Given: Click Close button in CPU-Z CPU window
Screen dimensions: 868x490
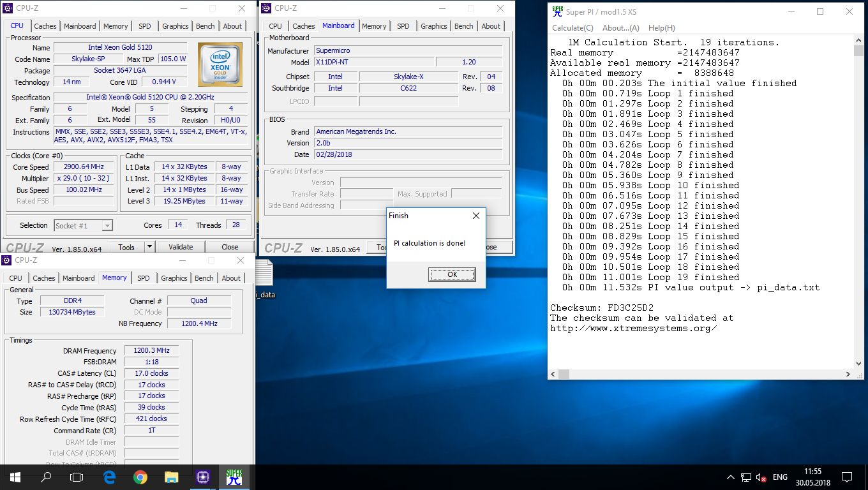Looking at the screenshot, I should (230, 247).
